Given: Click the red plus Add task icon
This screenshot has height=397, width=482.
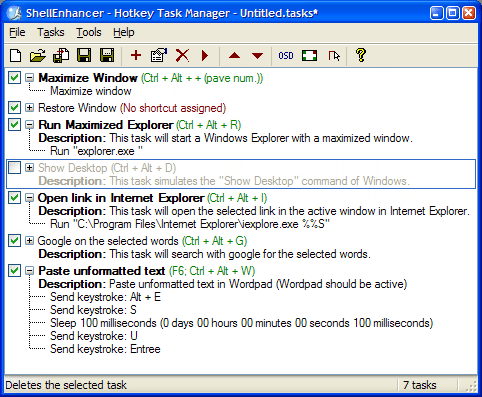Looking at the screenshot, I should click(x=136, y=55).
